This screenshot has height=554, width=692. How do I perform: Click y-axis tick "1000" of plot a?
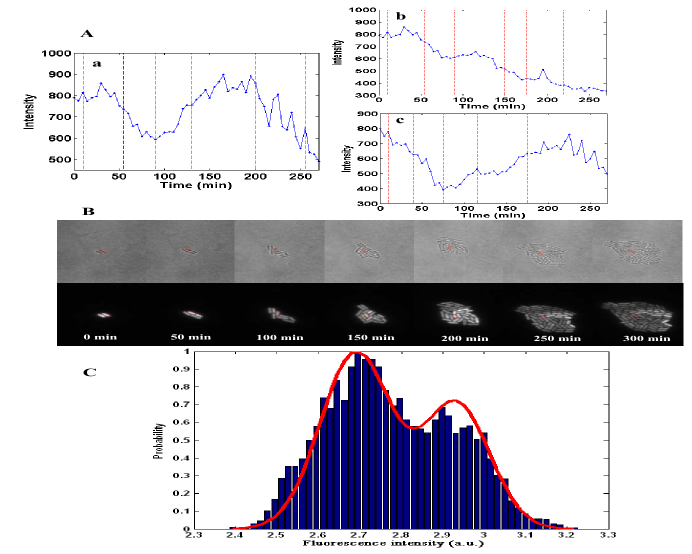coord(56,53)
